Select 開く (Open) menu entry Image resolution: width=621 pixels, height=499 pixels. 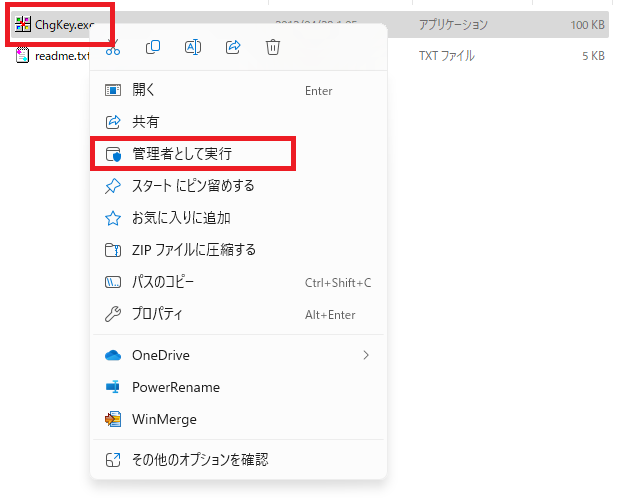click(143, 90)
